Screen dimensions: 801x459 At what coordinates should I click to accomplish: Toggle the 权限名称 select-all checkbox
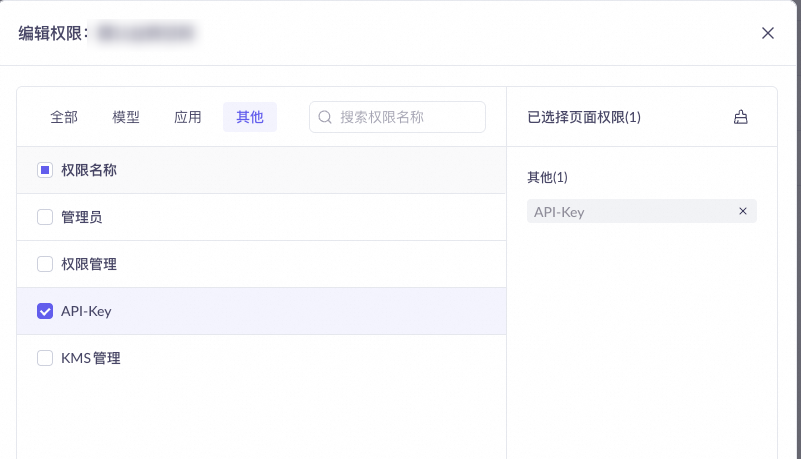coord(45,170)
